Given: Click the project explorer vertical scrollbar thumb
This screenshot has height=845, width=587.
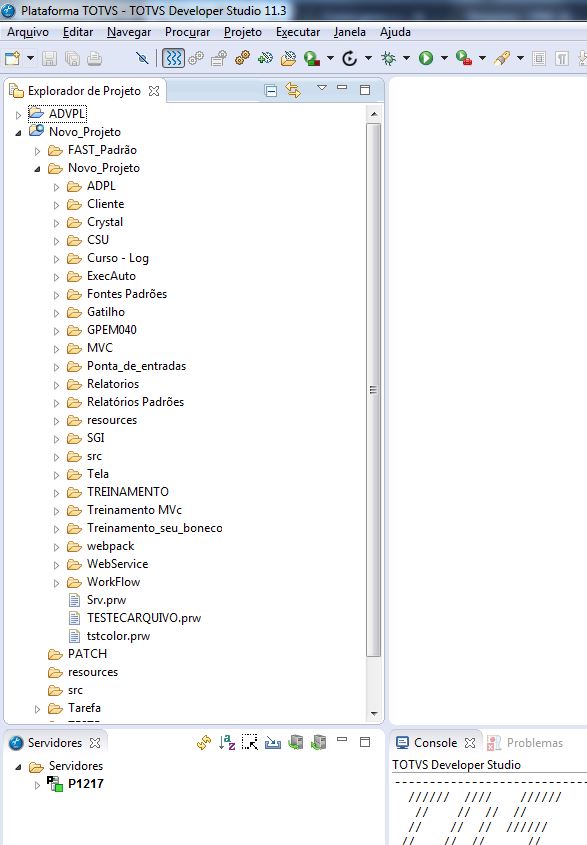Looking at the screenshot, I should coord(373,390).
